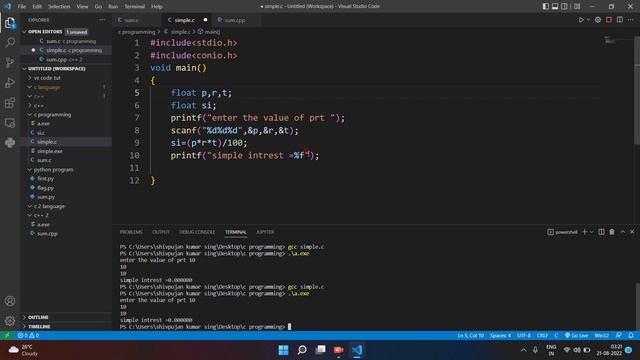Image resolution: width=640 pixels, height=360 pixels.
Task: Click the code minimap preview
Action: point(610,40)
